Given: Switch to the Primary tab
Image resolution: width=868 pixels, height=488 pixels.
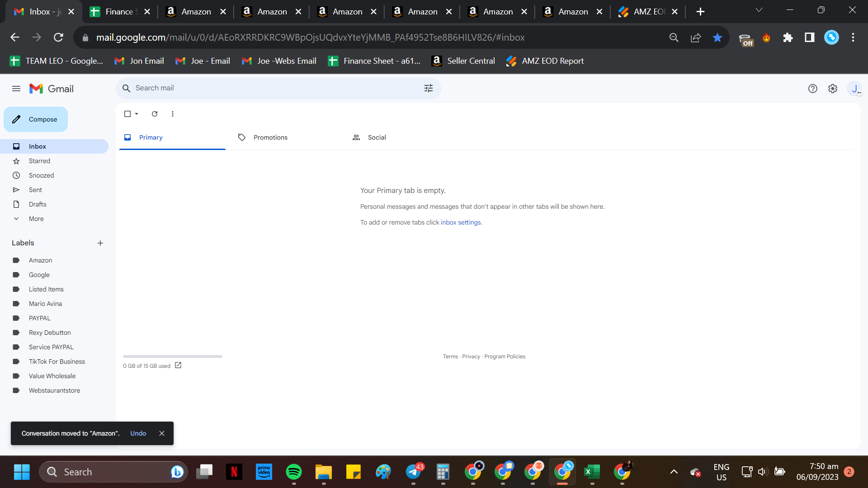Looking at the screenshot, I should [x=172, y=137].
